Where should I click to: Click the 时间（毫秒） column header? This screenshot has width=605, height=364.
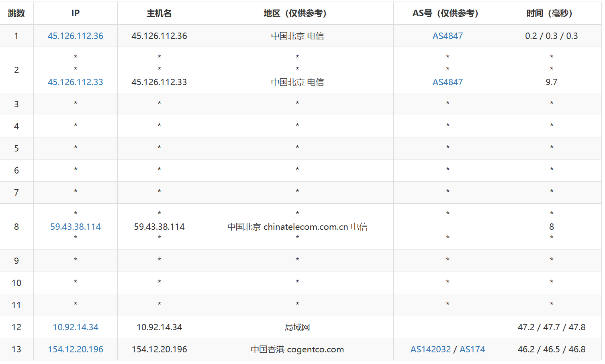552,13
